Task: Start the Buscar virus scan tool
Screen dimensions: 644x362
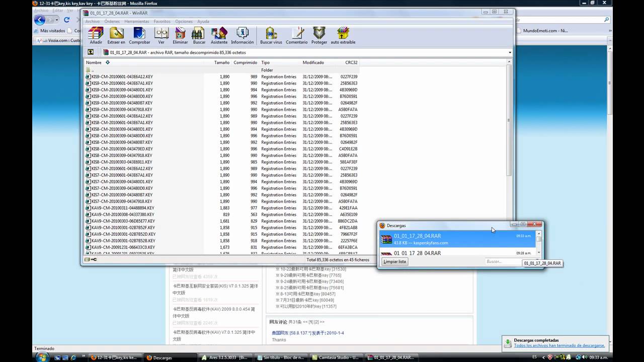Action: (271, 35)
